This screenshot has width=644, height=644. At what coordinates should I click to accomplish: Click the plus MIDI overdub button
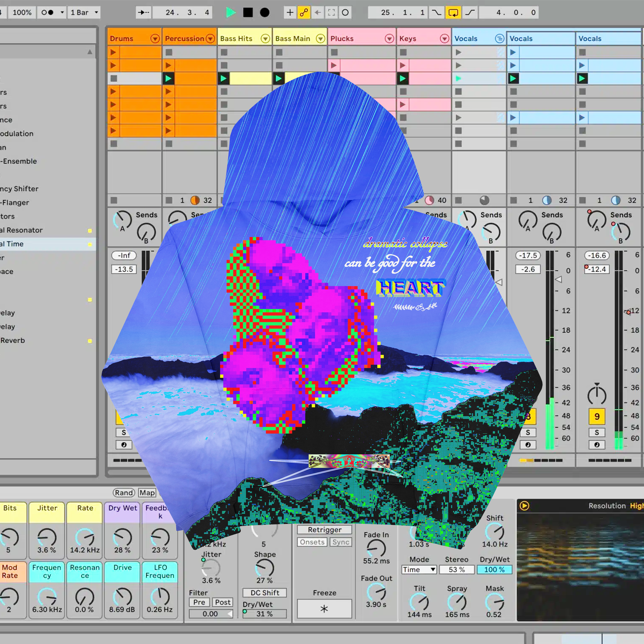[x=290, y=13]
